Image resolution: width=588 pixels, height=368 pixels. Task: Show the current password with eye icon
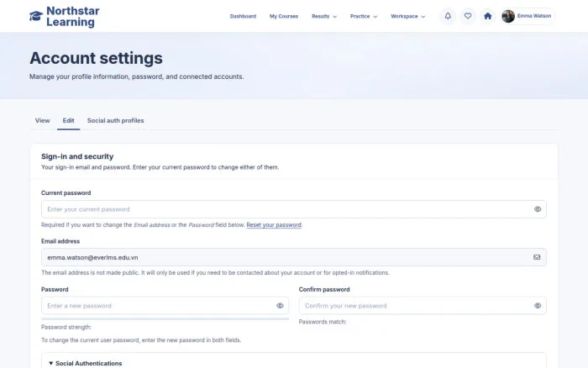click(x=538, y=209)
